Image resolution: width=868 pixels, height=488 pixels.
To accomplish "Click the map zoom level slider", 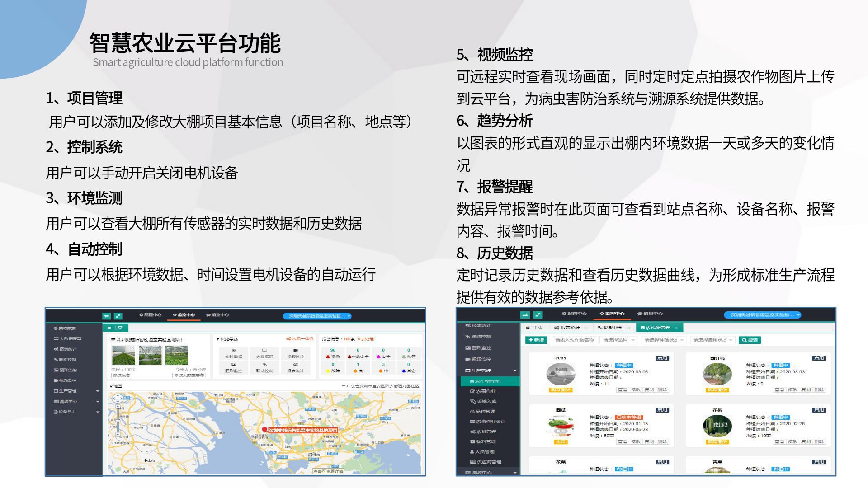I will (x=118, y=420).
